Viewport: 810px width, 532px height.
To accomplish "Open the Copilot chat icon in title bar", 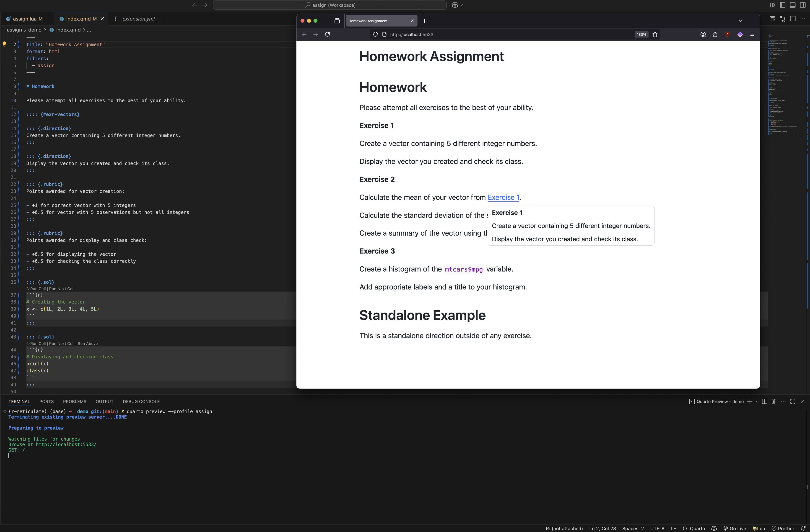I will coord(455,5).
